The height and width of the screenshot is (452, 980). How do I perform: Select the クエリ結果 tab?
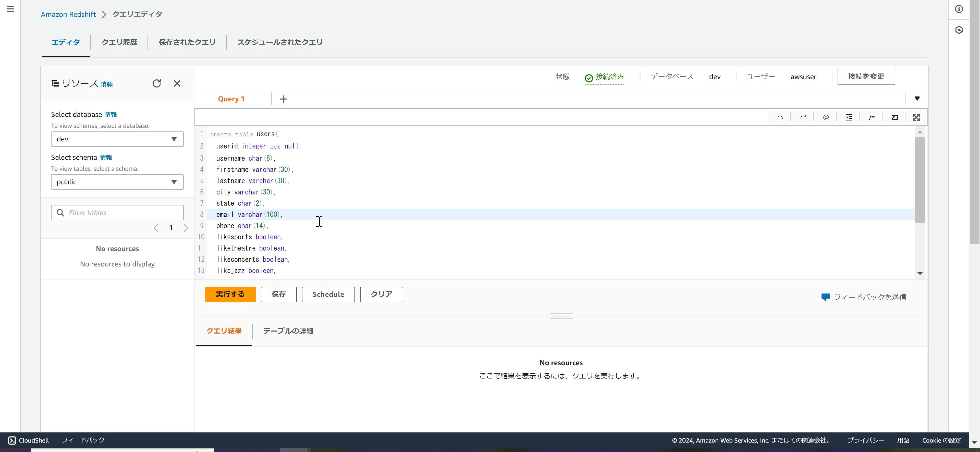pos(224,331)
